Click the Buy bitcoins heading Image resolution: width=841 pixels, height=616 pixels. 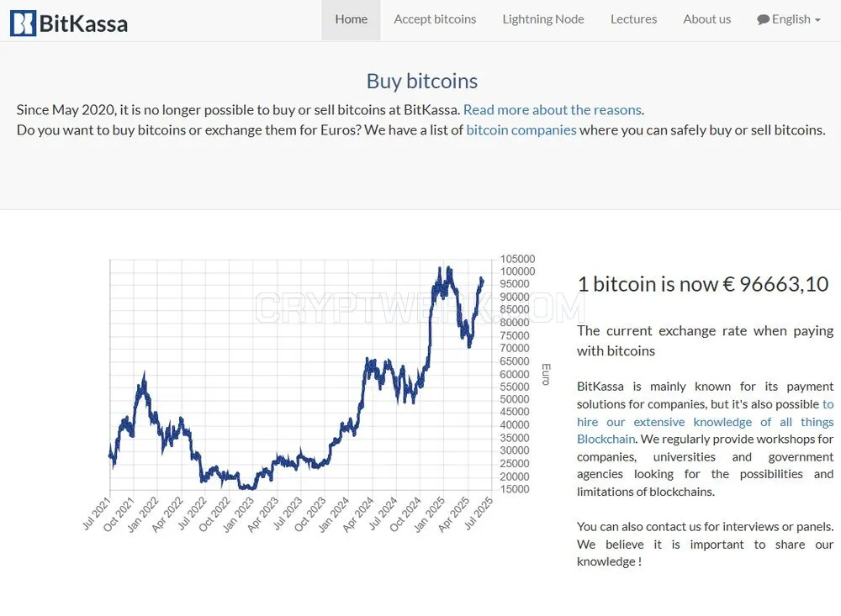[422, 82]
